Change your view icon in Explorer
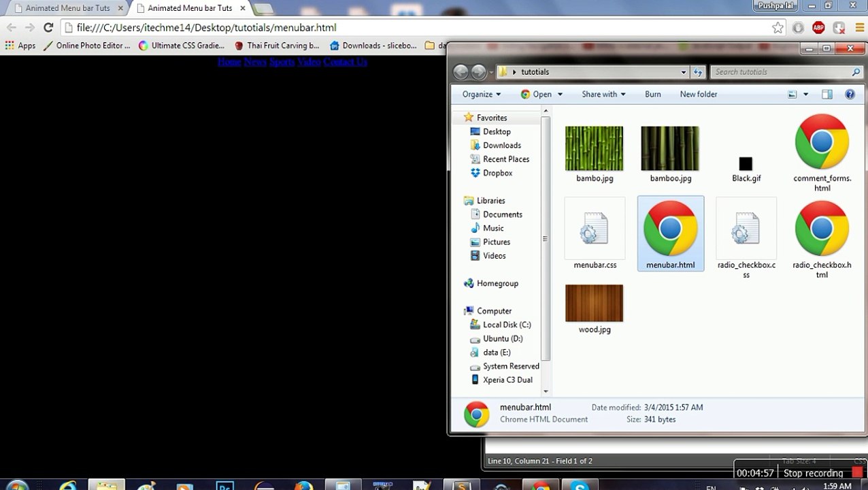The height and width of the screenshot is (490, 868). click(x=792, y=95)
